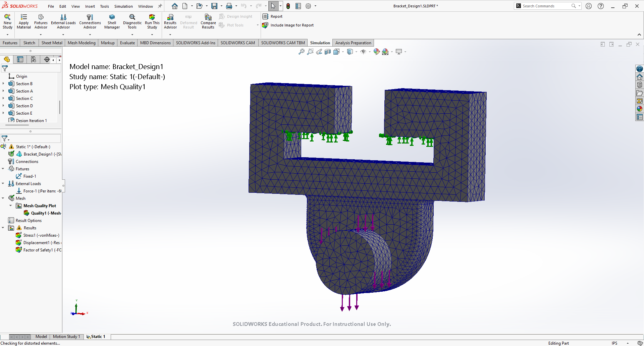The width and height of the screenshot is (644, 346).
Task: Select the Fixed-1 fixture
Action: tap(26, 176)
